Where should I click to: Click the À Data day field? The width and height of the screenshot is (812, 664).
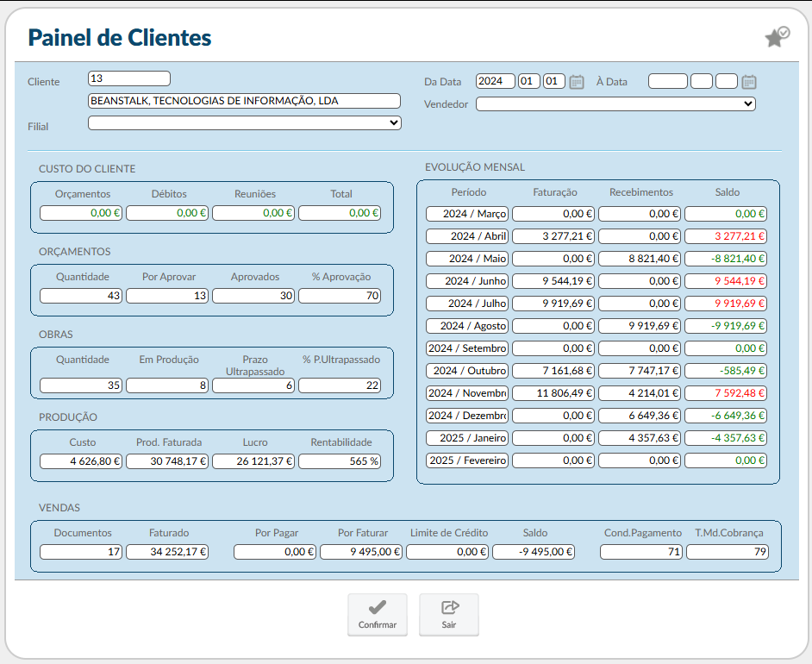(727, 82)
